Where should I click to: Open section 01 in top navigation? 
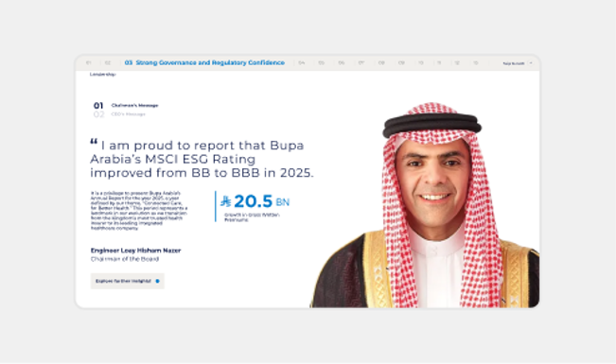pos(89,62)
